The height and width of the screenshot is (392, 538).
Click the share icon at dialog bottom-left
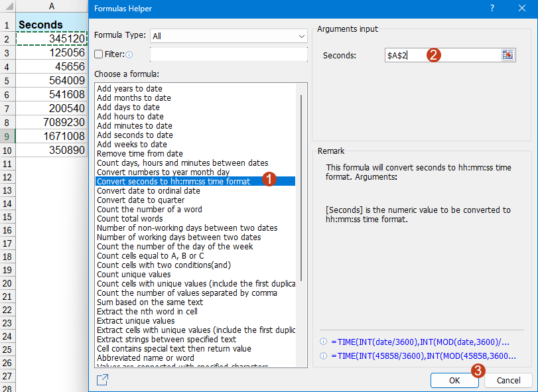click(102, 380)
